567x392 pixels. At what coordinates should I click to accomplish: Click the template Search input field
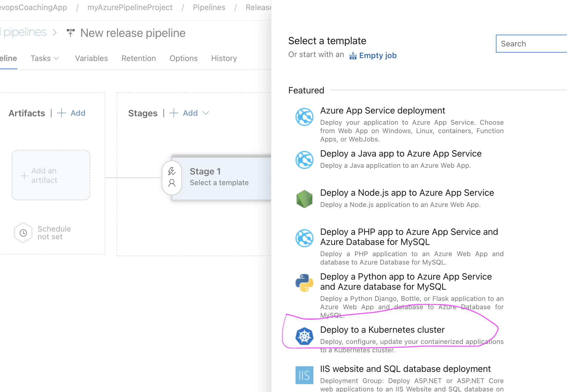532,44
